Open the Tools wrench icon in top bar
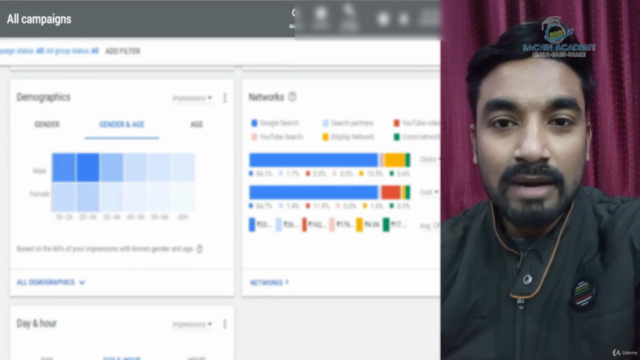Screen dimensions: 640x360 (x=349, y=18)
